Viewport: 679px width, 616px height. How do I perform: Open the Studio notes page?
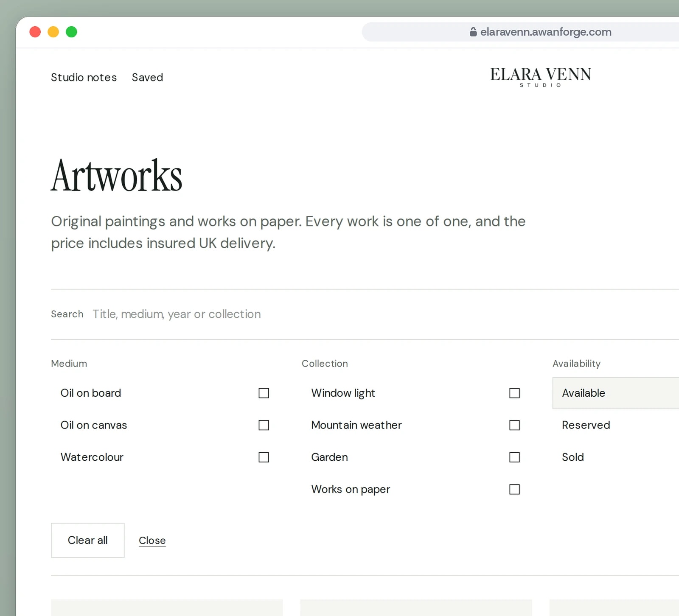[x=84, y=77]
